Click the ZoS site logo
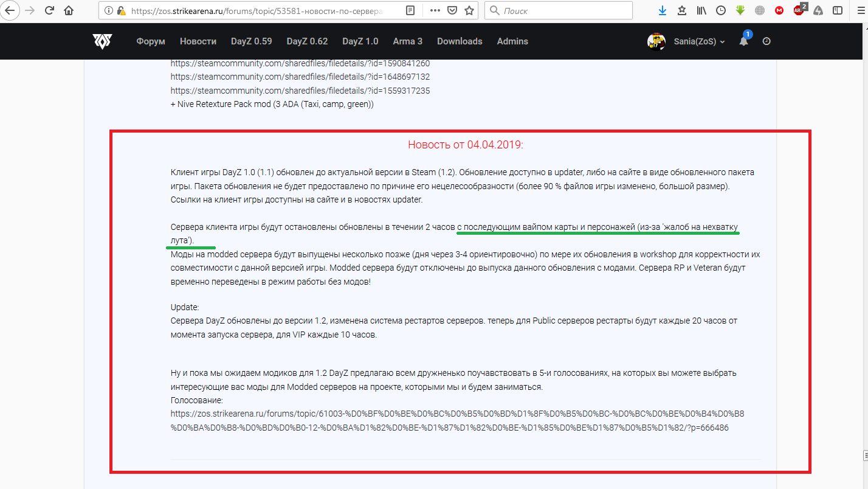Viewport: 868px width, 489px height. (x=102, y=41)
